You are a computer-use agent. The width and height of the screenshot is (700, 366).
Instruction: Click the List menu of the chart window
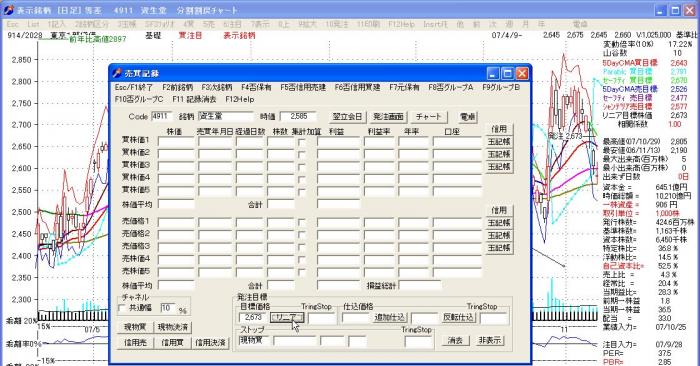33,24
